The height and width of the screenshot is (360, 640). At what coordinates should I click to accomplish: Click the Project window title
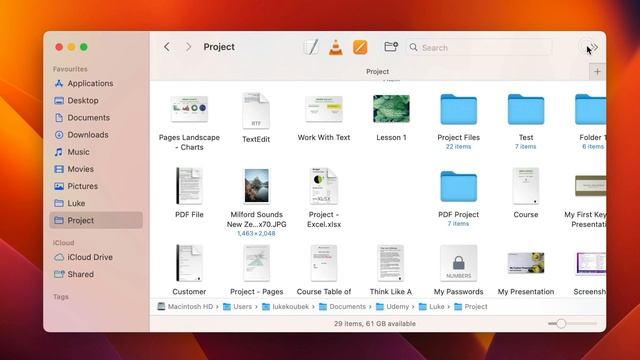[x=219, y=47]
